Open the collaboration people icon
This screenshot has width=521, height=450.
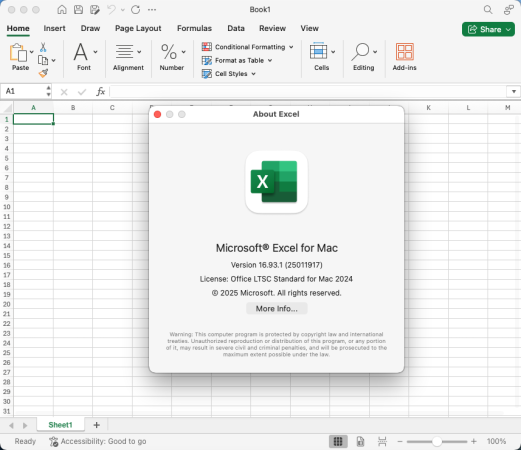pos(508,10)
